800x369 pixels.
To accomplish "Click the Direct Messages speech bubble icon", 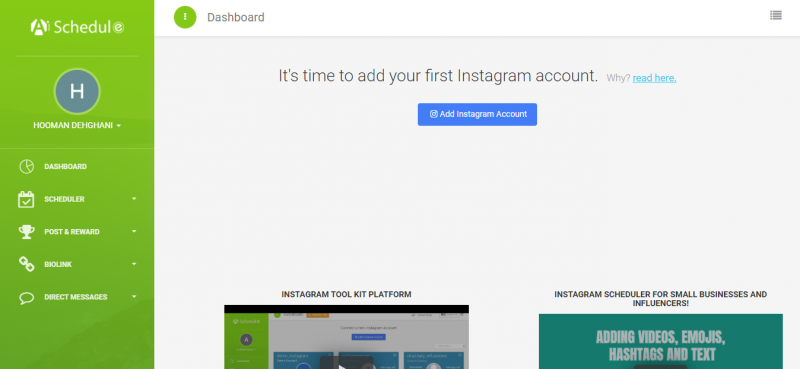I will coord(27,298).
